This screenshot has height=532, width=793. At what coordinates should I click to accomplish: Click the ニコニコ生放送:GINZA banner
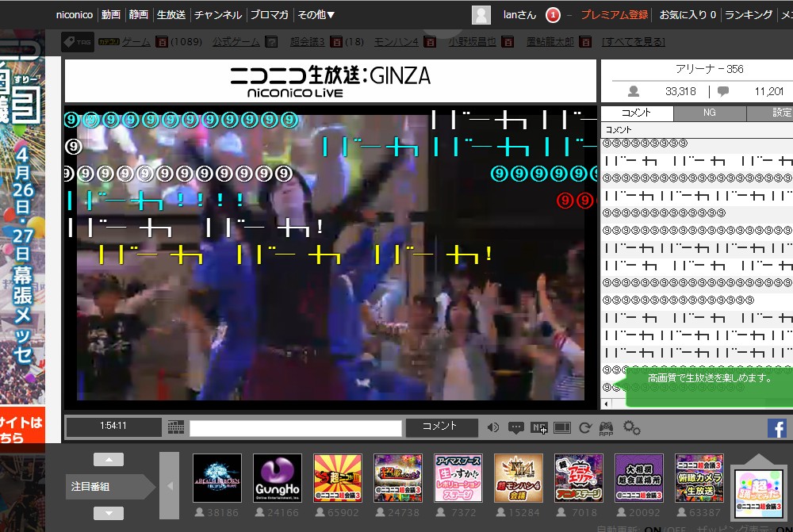(x=331, y=82)
